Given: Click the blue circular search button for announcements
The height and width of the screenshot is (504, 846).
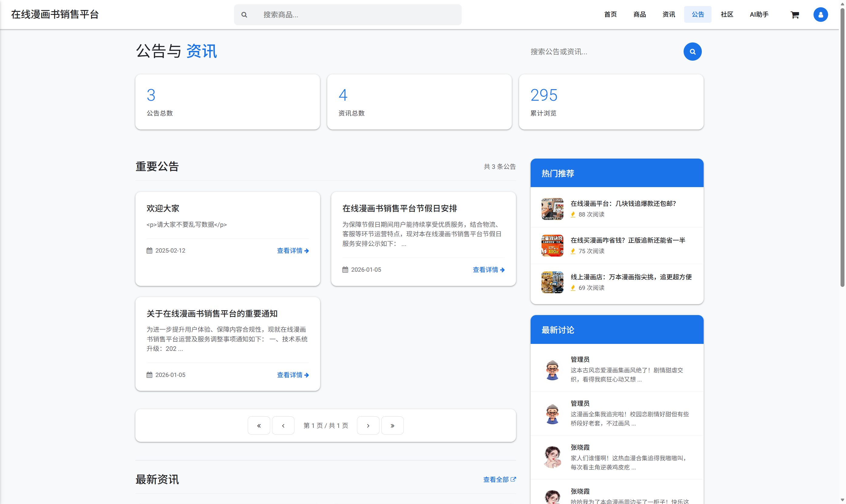Looking at the screenshot, I should tap(693, 51).
